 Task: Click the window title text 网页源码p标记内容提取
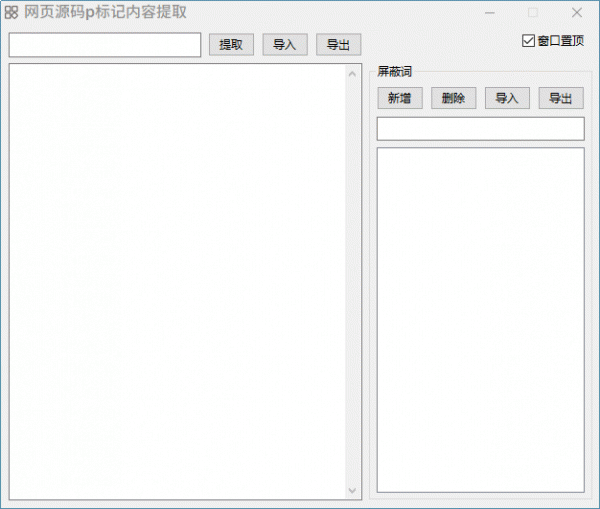coord(105,13)
